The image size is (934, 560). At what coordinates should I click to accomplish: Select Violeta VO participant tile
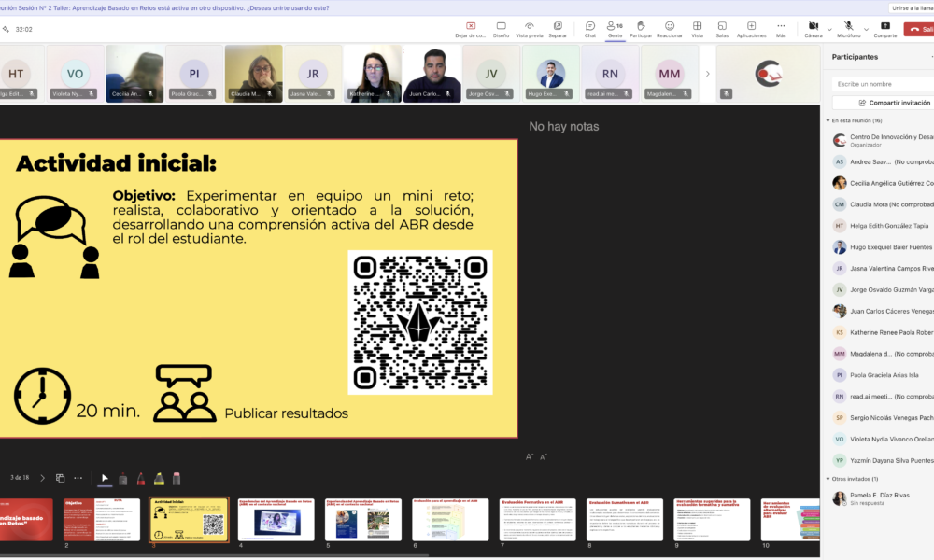click(x=75, y=73)
